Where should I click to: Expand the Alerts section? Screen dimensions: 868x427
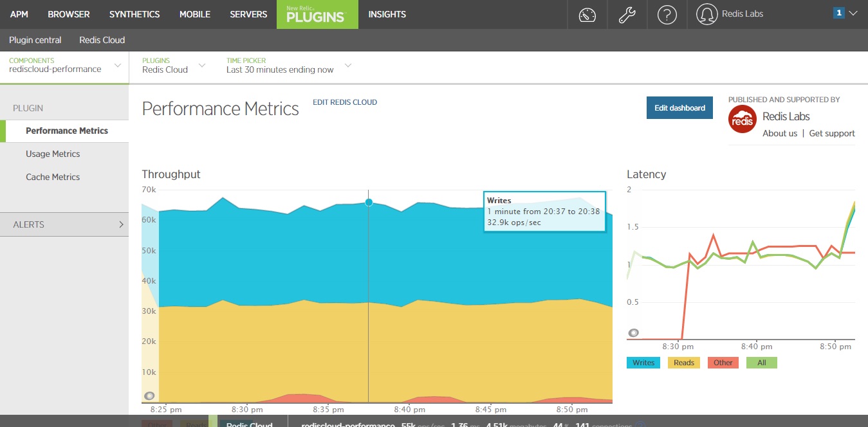pos(64,224)
